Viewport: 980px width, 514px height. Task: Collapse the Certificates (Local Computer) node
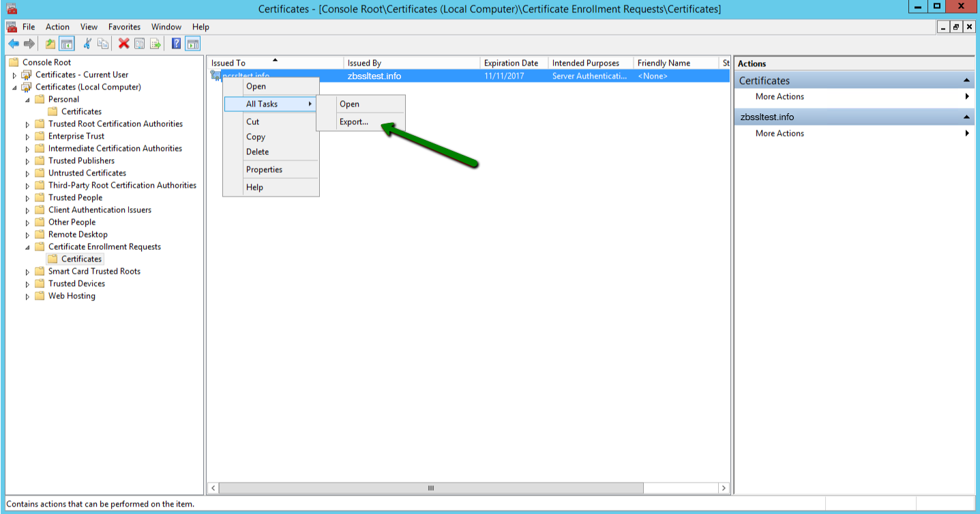[15, 87]
